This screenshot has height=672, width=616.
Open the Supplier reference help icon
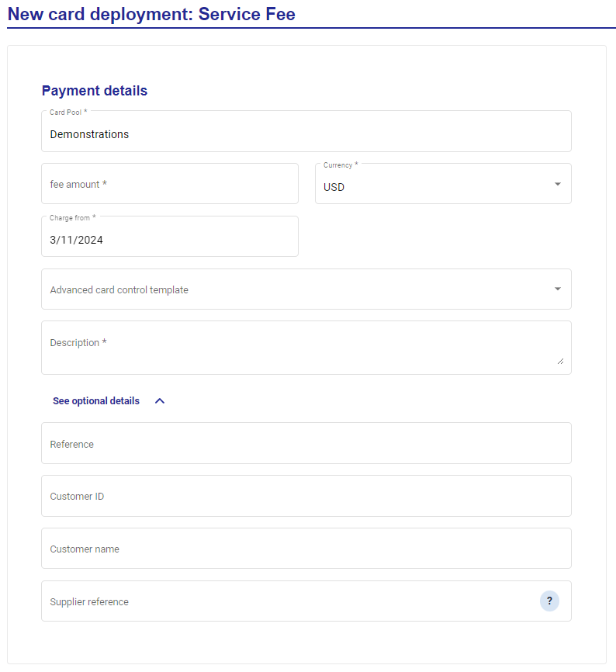click(x=549, y=601)
